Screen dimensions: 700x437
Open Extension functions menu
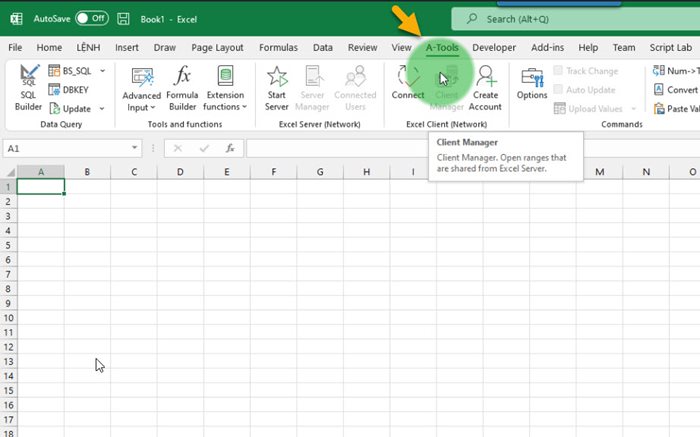click(x=225, y=88)
